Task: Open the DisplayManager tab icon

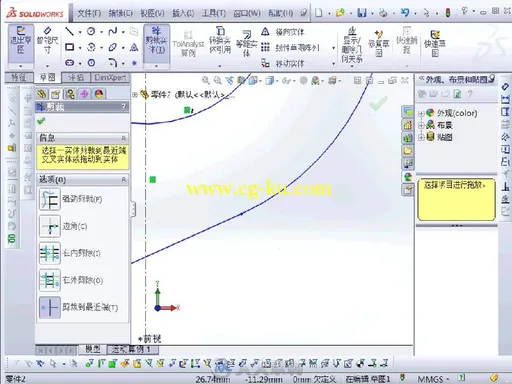Action: click(x=99, y=94)
